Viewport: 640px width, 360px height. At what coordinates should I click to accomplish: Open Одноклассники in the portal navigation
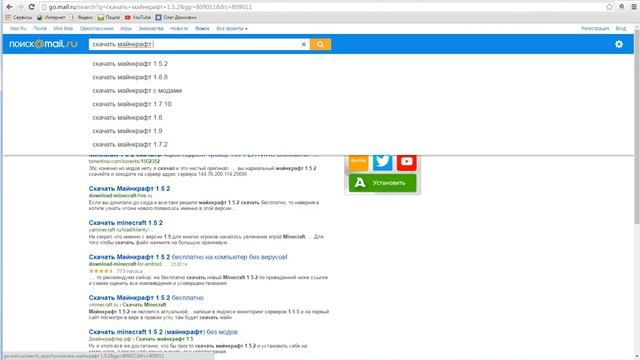point(97,29)
